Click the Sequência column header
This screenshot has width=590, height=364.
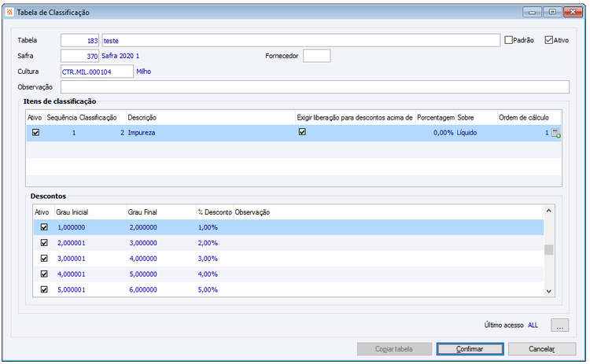tap(61, 118)
